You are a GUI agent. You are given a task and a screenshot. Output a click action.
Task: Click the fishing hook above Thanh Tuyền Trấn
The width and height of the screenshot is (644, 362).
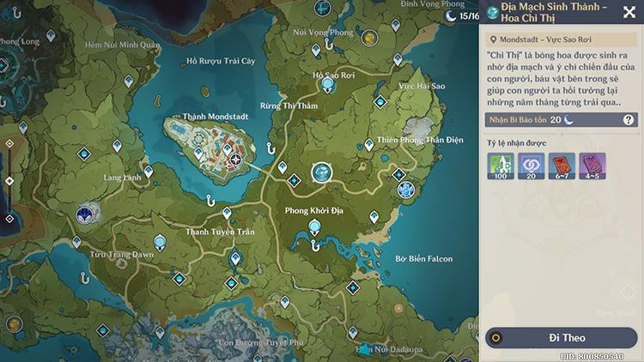[210, 200]
